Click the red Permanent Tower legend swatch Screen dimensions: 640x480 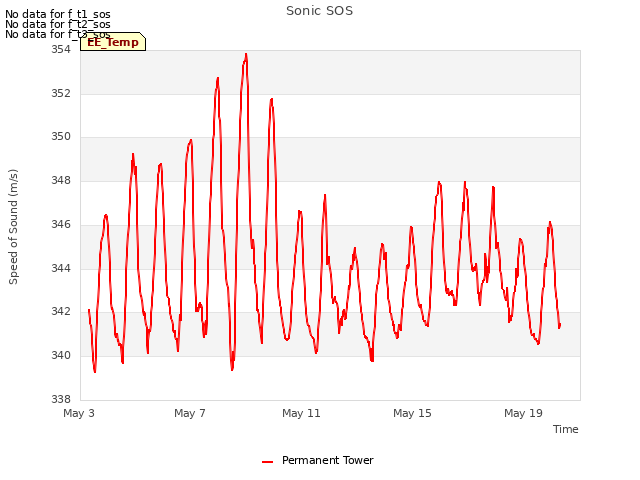pyautogui.click(x=267, y=462)
